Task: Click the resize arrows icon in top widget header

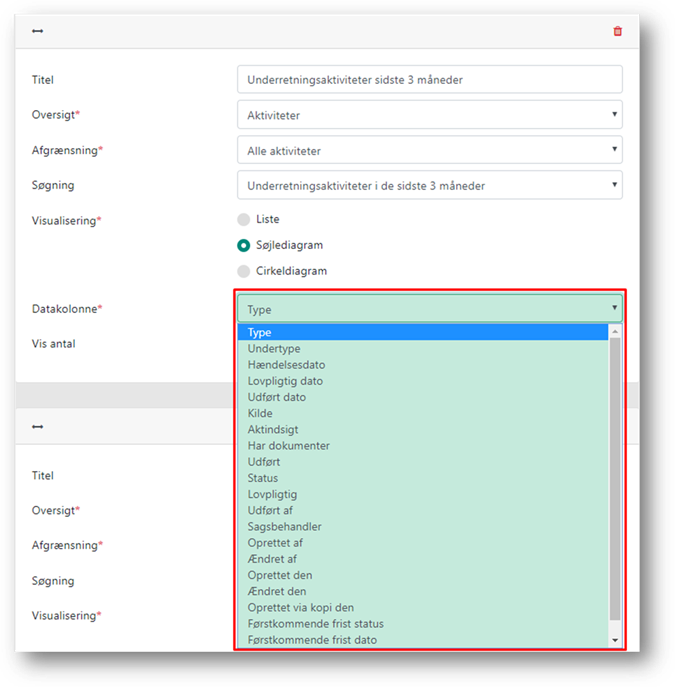Action: coord(38,31)
